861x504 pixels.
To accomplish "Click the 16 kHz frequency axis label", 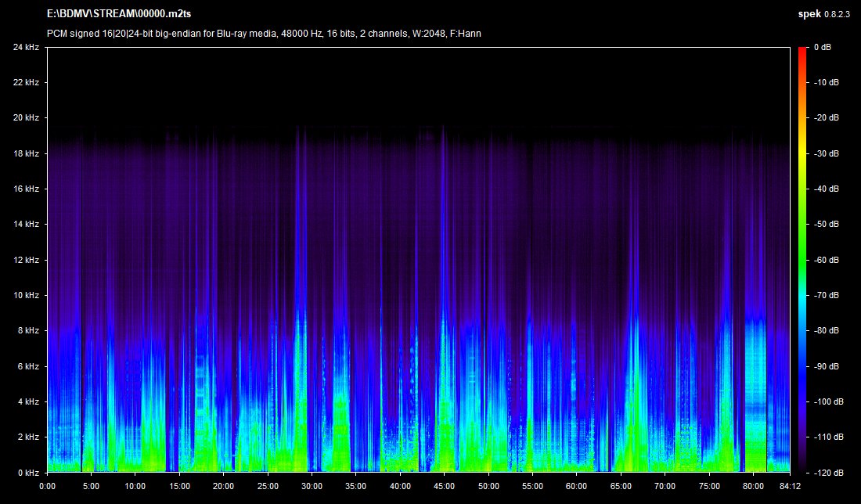I will 26,189.
